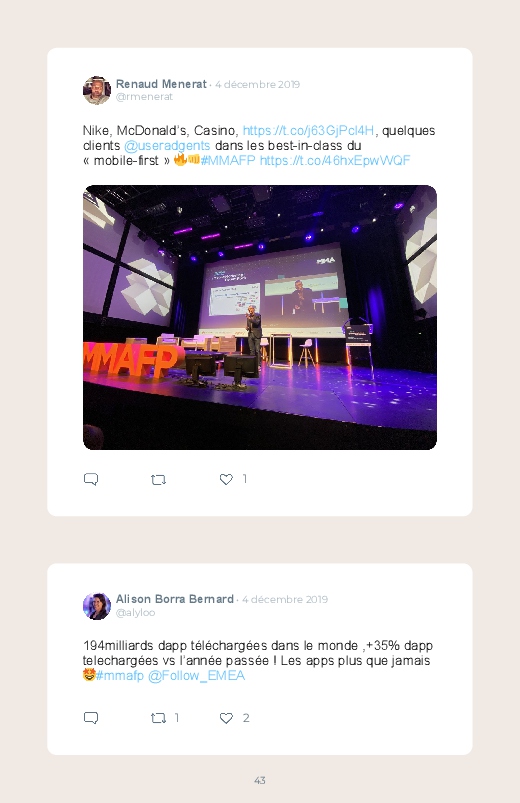Open the MMAFP stage photo

pos(260,318)
